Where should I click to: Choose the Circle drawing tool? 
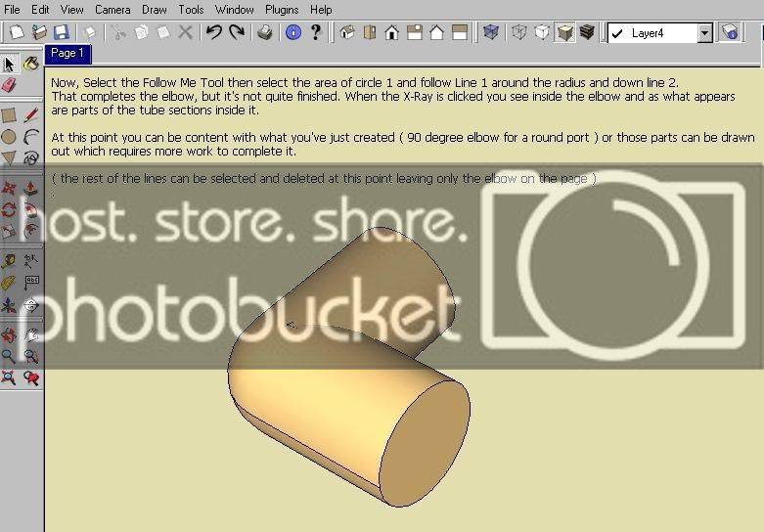pos(9,137)
